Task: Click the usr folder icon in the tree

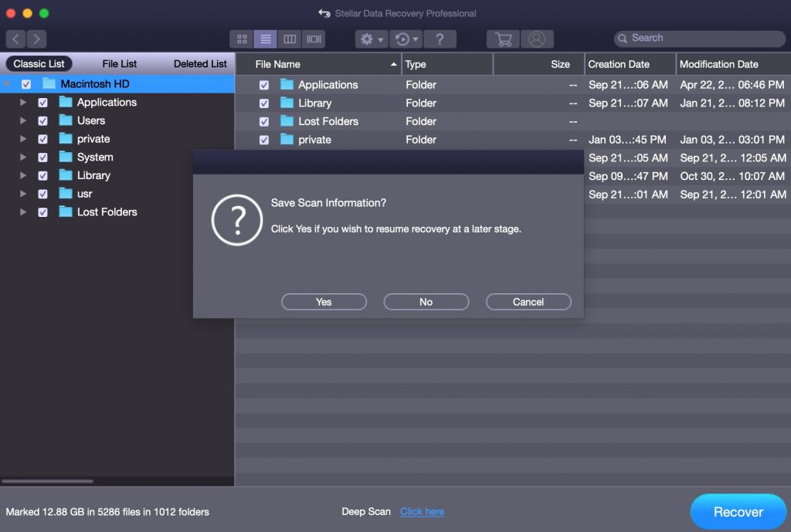Action: point(66,193)
